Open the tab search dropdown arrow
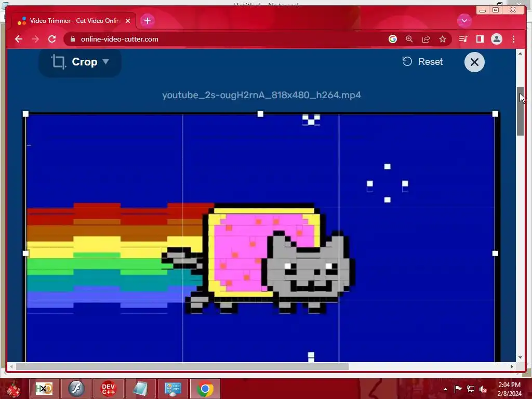 coord(464,21)
